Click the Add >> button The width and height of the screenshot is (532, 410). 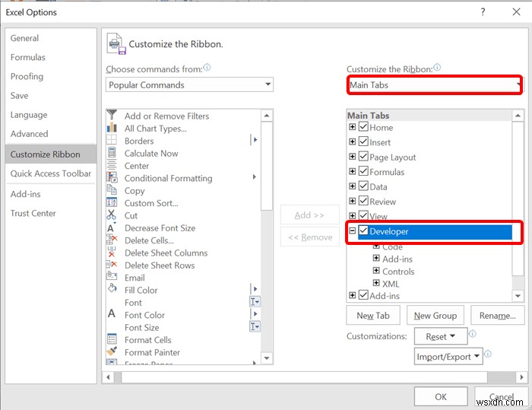pos(309,215)
